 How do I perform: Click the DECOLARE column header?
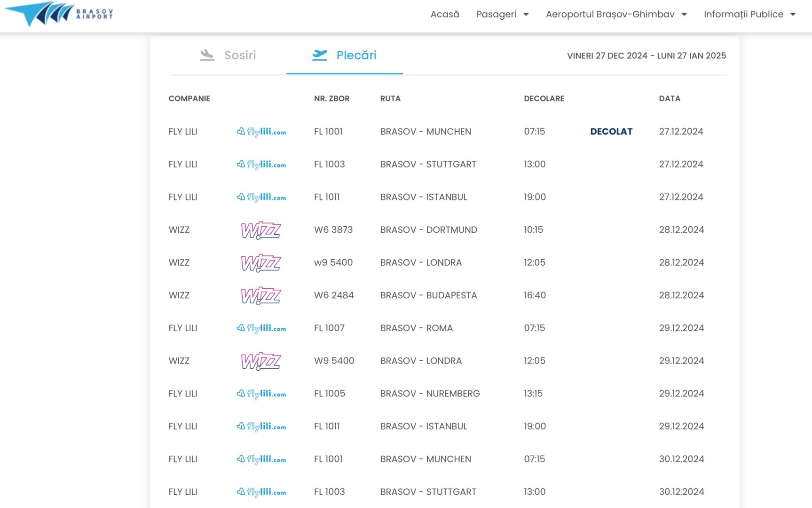[544, 98]
